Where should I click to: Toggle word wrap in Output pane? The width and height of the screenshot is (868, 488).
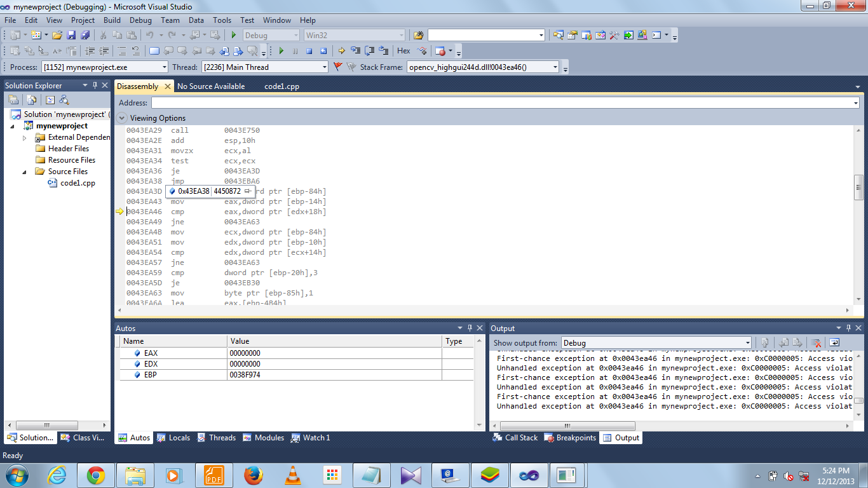click(x=834, y=342)
